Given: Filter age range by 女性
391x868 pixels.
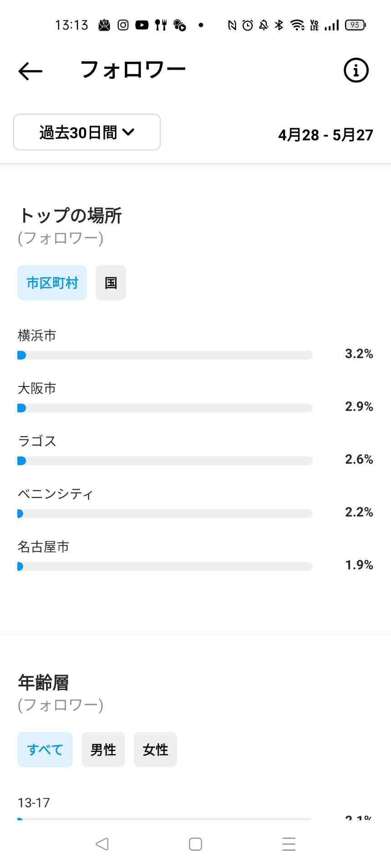Looking at the screenshot, I should click(155, 750).
